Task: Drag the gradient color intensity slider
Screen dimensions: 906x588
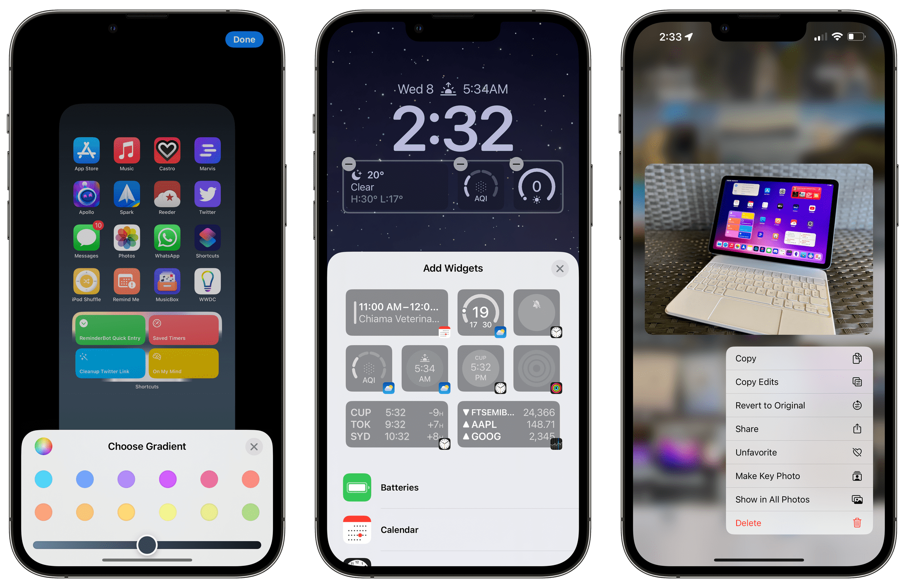Action: click(145, 544)
